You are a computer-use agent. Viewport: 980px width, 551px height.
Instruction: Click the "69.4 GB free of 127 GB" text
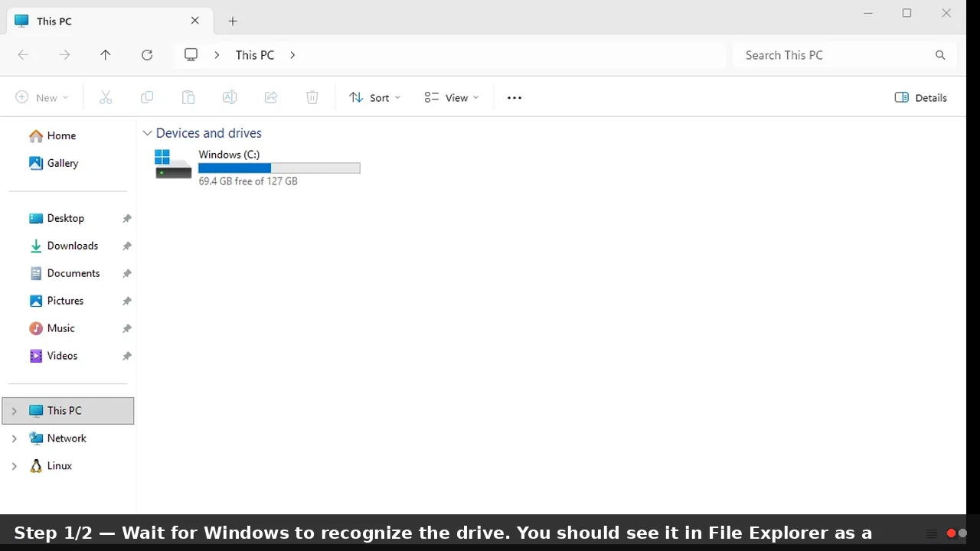[x=248, y=181]
